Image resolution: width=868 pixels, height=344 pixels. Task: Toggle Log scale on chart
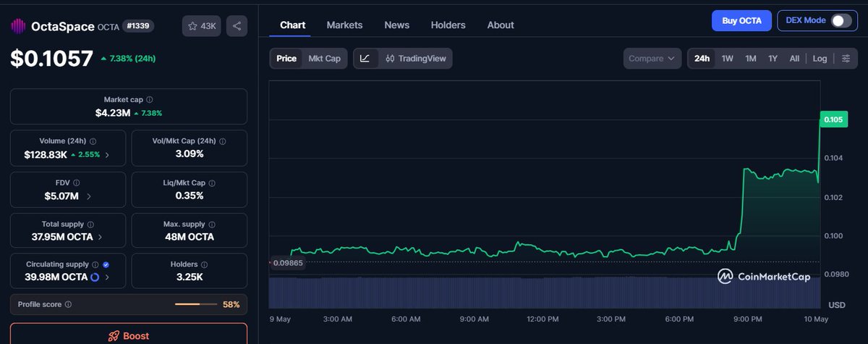click(820, 59)
